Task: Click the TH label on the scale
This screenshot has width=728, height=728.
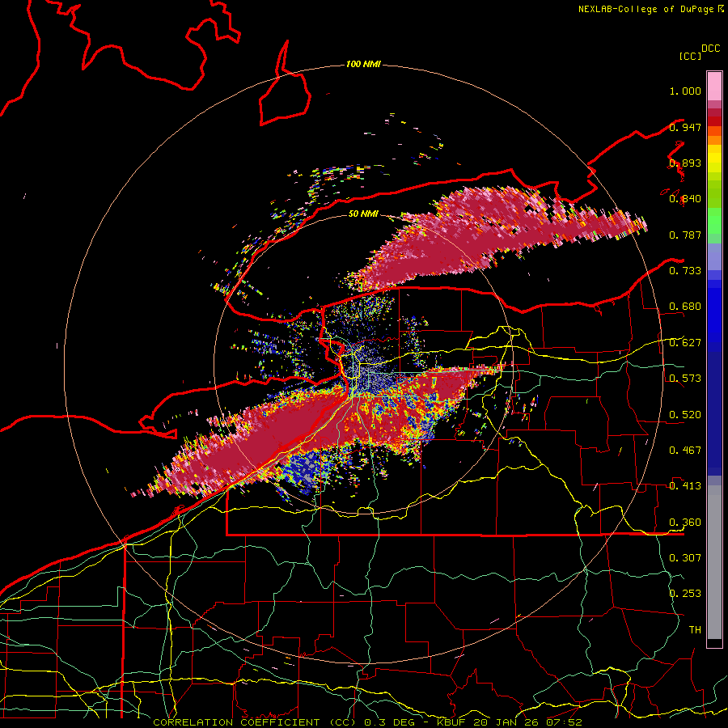Action: click(x=695, y=630)
